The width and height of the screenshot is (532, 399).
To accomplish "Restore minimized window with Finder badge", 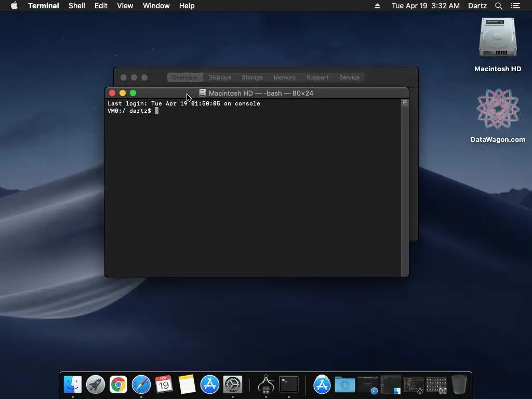I will pos(391,384).
